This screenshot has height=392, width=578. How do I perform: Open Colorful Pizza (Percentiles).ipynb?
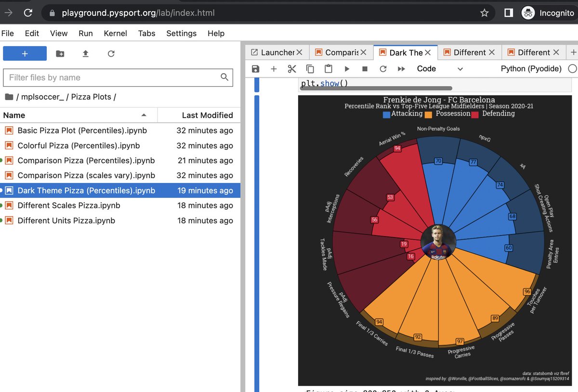click(x=120, y=145)
